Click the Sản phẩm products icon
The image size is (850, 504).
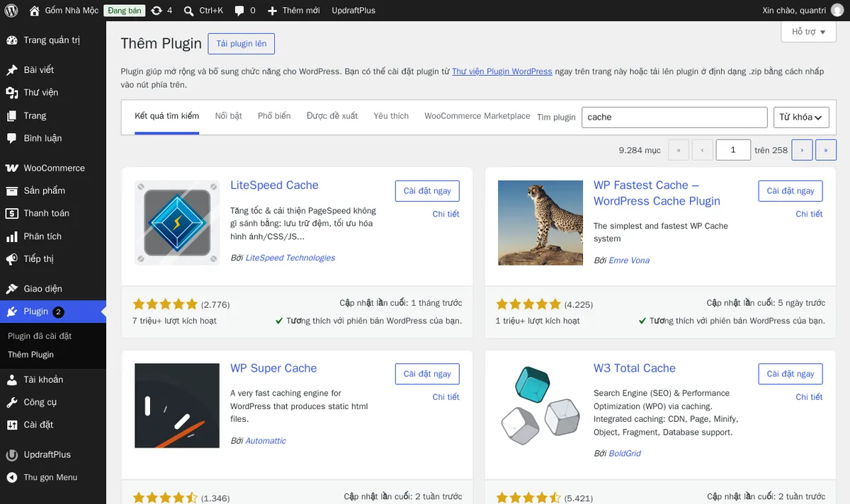point(12,190)
